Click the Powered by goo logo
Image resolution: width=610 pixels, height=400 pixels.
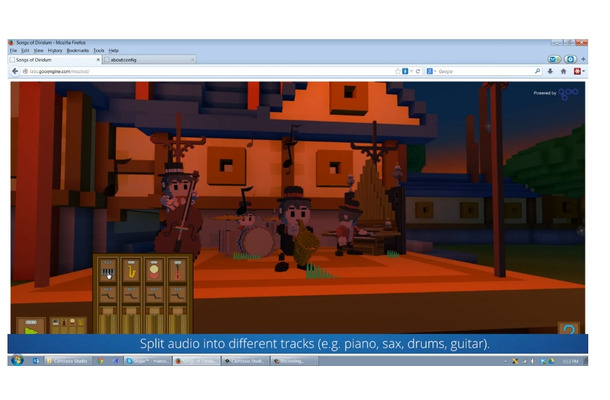coord(556,93)
